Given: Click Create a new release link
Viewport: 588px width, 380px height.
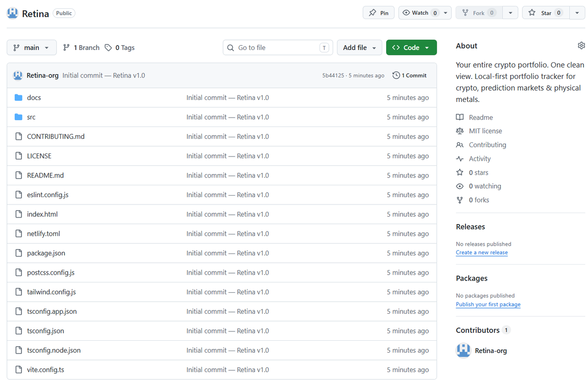Looking at the screenshot, I should pos(482,253).
